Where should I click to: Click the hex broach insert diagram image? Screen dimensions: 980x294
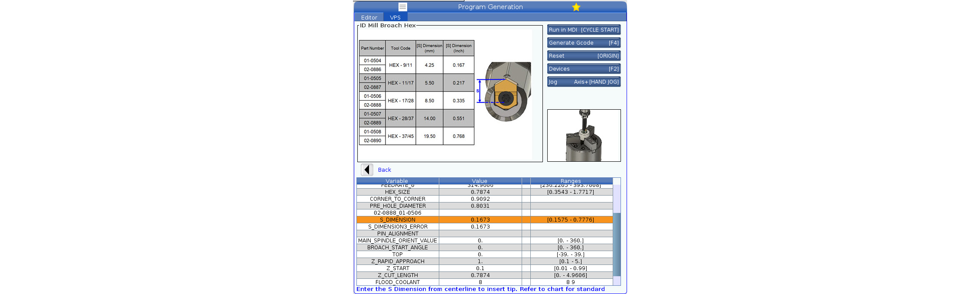(504, 91)
